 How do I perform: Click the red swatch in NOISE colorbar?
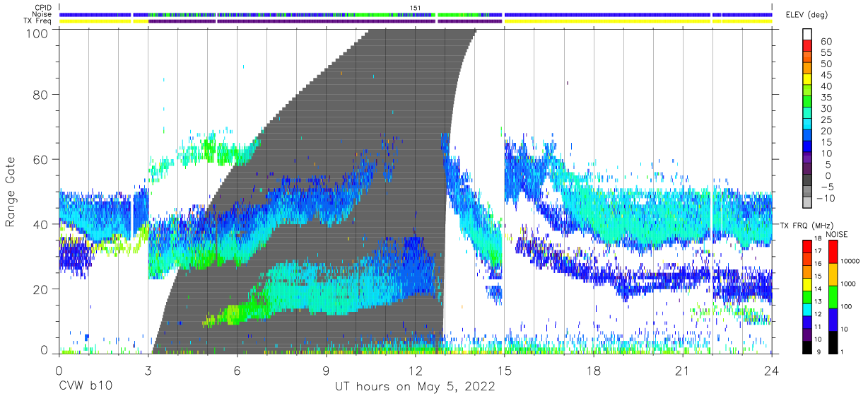coord(833,250)
